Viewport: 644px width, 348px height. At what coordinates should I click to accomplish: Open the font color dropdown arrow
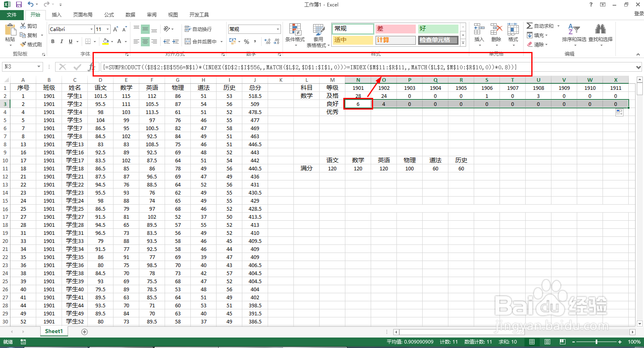click(x=126, y=41)
